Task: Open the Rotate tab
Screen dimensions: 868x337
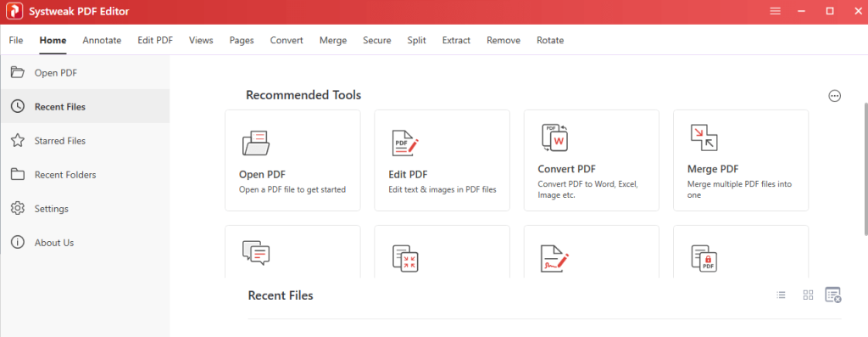Action: click(550, 41)
